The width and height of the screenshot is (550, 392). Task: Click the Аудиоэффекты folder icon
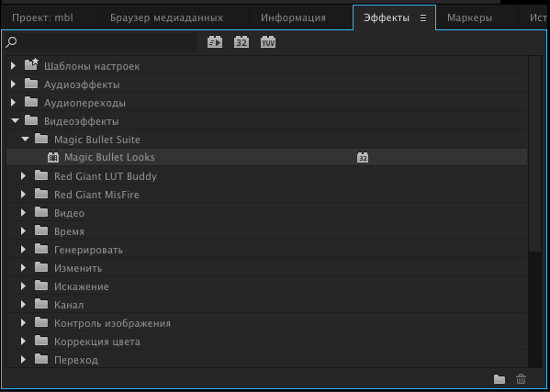(x=31, y=84)
